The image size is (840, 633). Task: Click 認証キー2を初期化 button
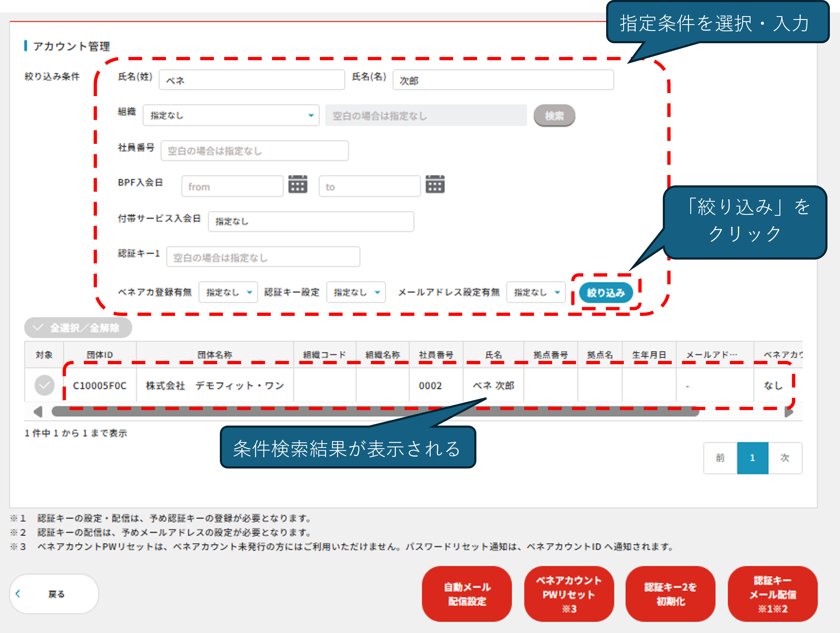click(670, 594)
